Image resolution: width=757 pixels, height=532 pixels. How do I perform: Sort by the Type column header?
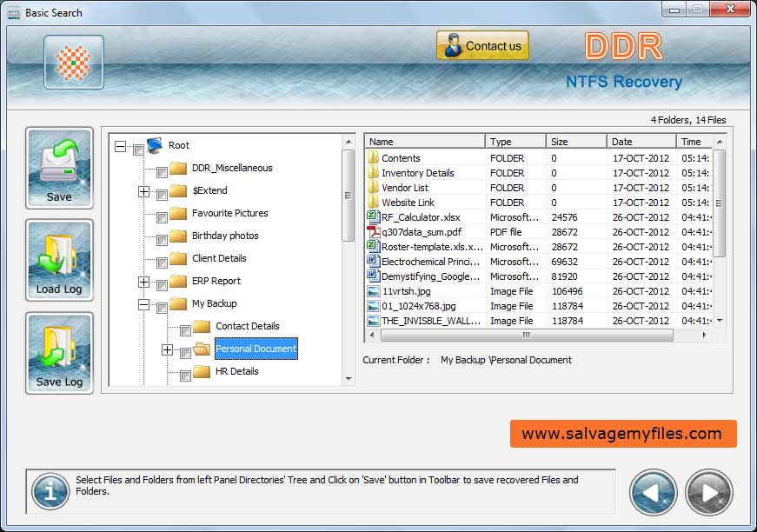tap(515, 142)
